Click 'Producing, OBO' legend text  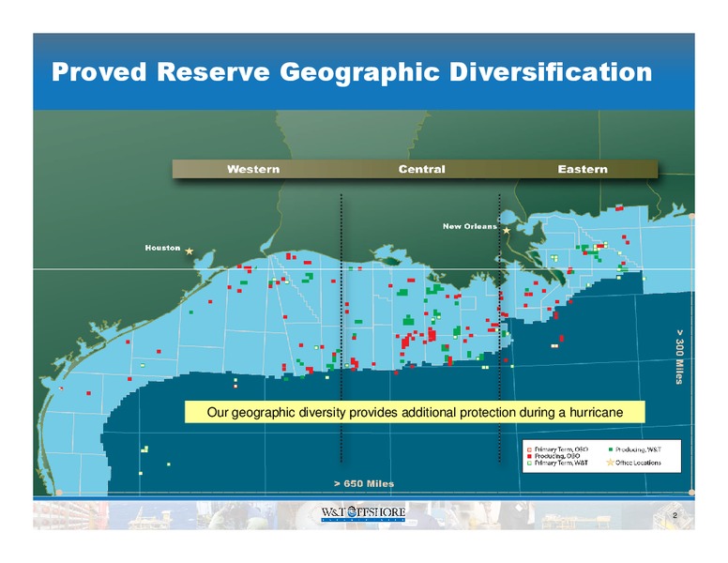[557, 456]
